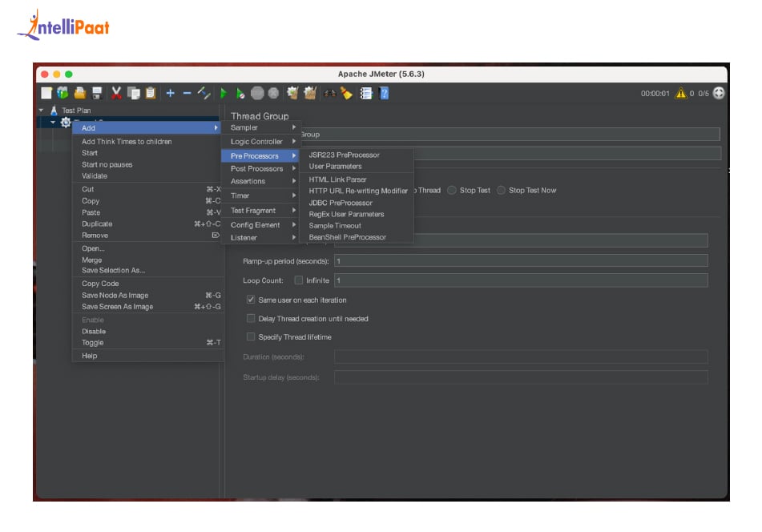The image size is (762, 532).
Task: Select HTML Link Parser menu item
Action: click(x=357, y=179)
